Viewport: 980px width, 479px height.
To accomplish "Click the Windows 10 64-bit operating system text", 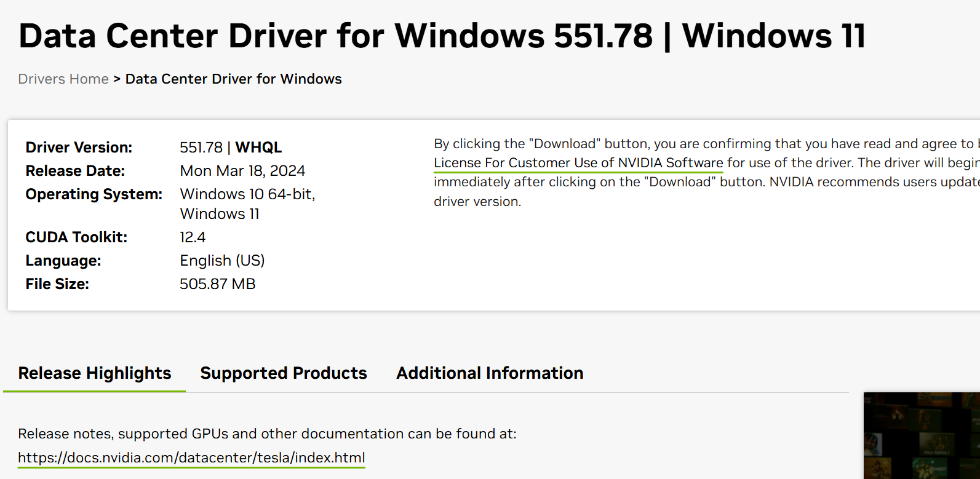I will (247, 194).
